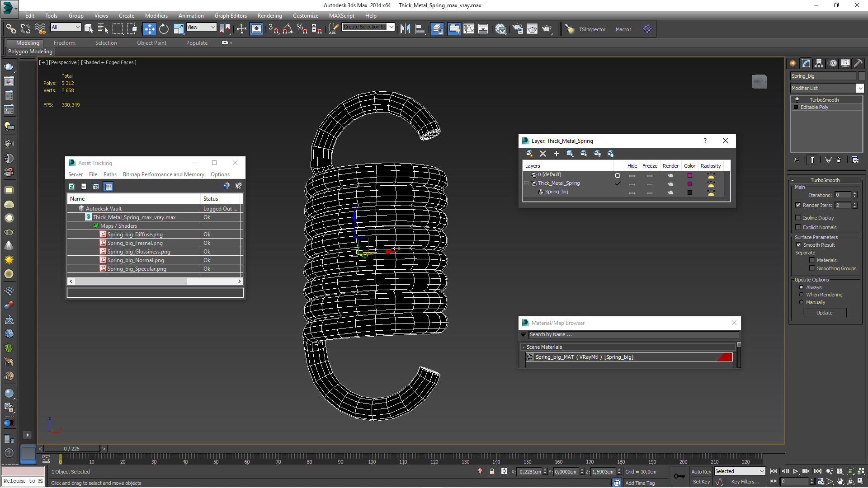
Task: Collapse the Thick_Metal_Spring layer tree
Action: pos(527,183)
